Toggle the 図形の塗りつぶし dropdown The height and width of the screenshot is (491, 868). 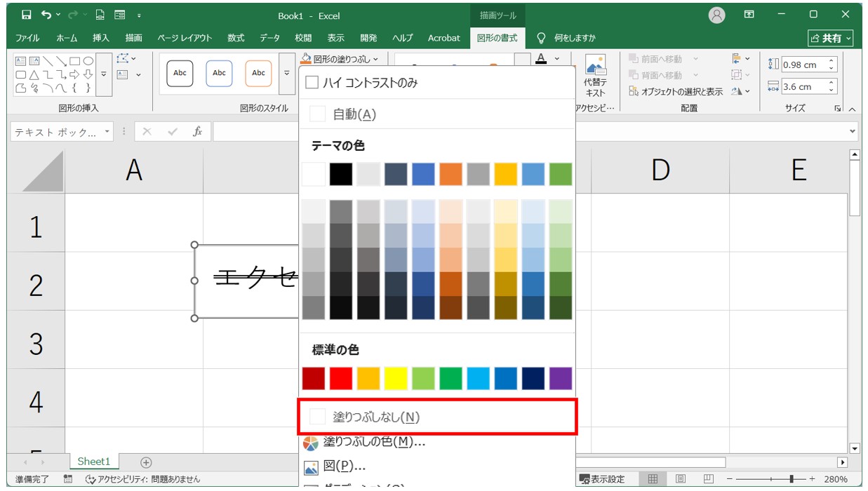[340, 59]
